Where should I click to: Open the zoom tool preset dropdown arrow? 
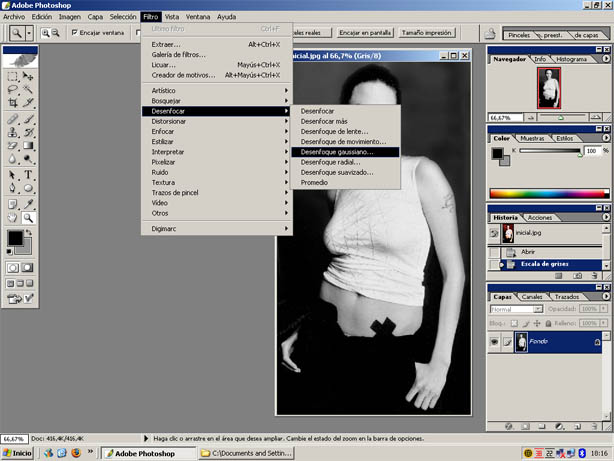(31, 33)
